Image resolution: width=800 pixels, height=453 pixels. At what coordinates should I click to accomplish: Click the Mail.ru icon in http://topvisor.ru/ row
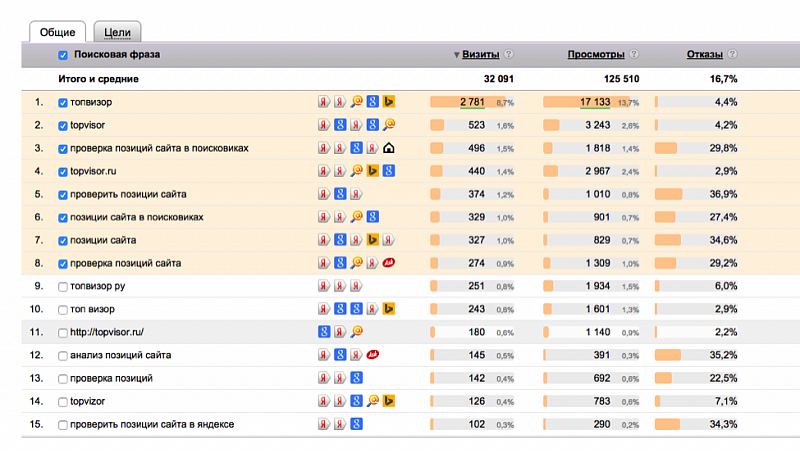(357, 332)
